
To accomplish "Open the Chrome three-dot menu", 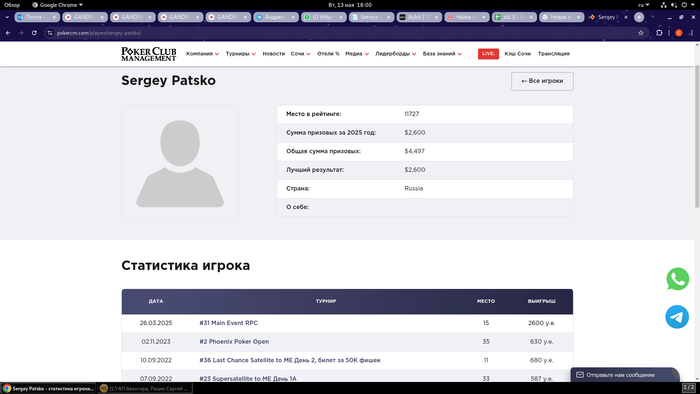I will coord(691,33).
